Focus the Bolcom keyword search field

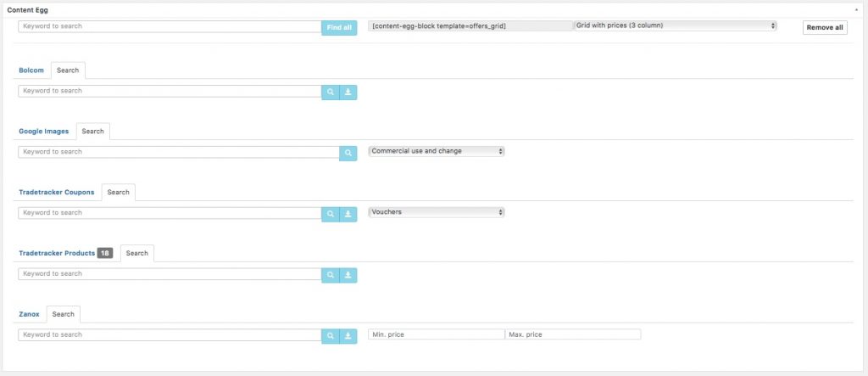170,91
